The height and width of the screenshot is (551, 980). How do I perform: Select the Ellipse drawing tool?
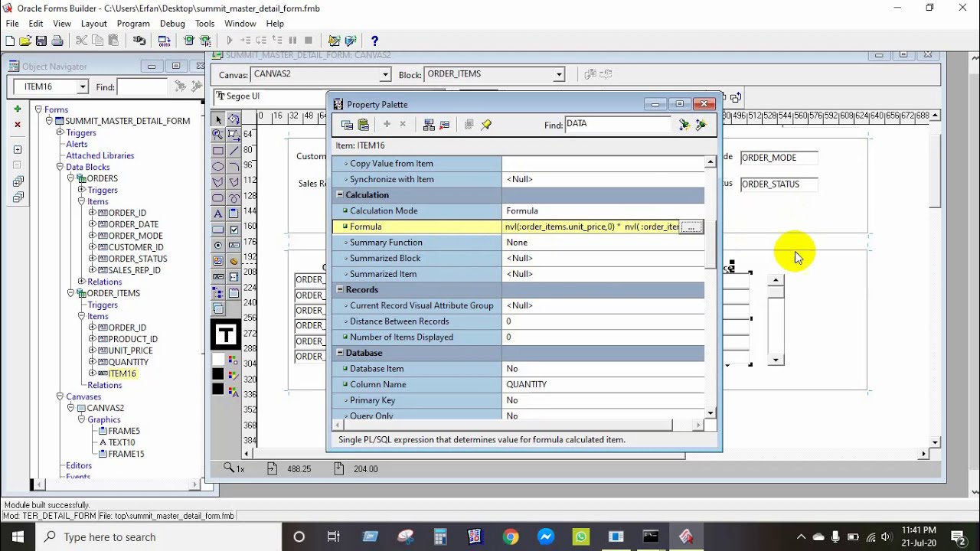[x=218, y=166]
